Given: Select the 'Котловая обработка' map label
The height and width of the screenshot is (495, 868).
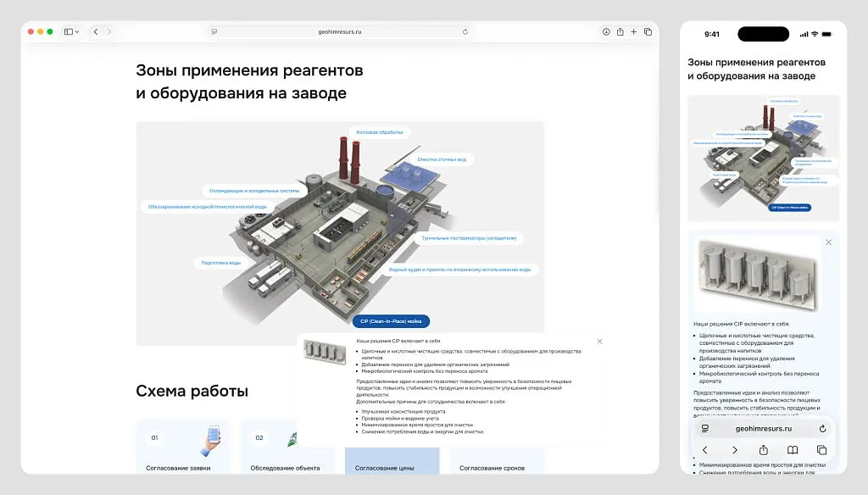Looking at the screenshot, I should (378, 131).
